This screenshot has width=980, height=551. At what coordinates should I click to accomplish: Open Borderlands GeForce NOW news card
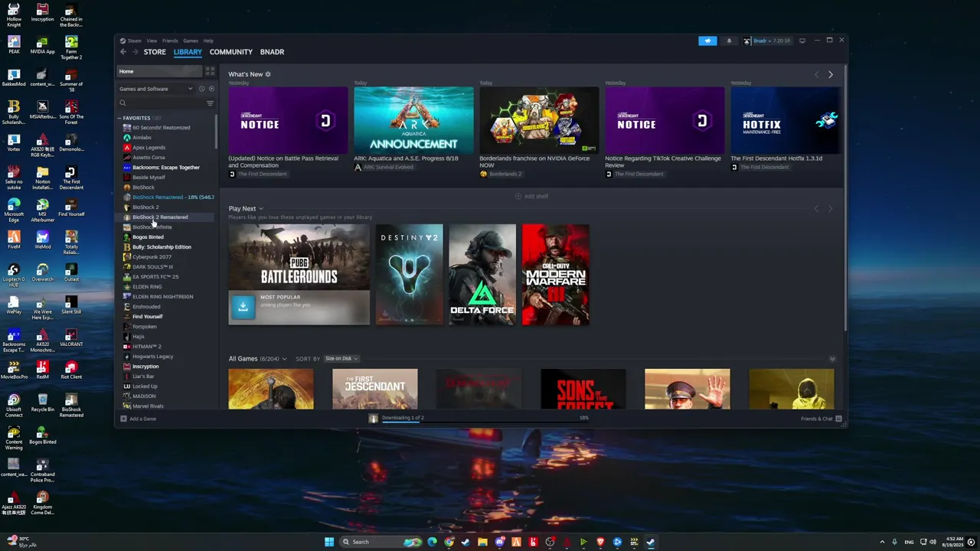point(539,120)
